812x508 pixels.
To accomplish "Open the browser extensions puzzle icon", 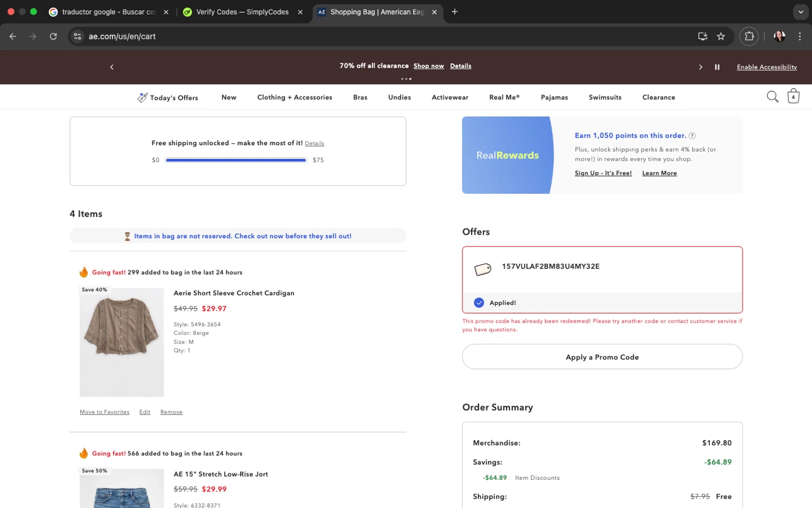I will click(749, 36).
